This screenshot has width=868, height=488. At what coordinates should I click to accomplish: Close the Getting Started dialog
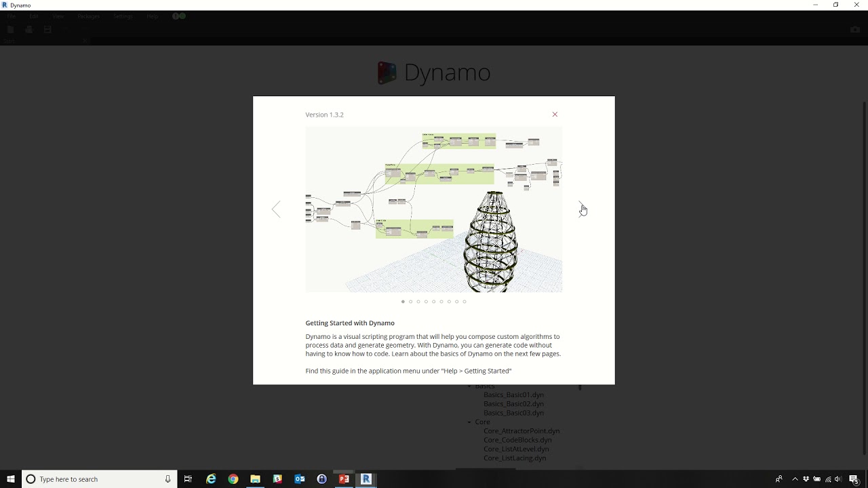(x=555, y=115)
